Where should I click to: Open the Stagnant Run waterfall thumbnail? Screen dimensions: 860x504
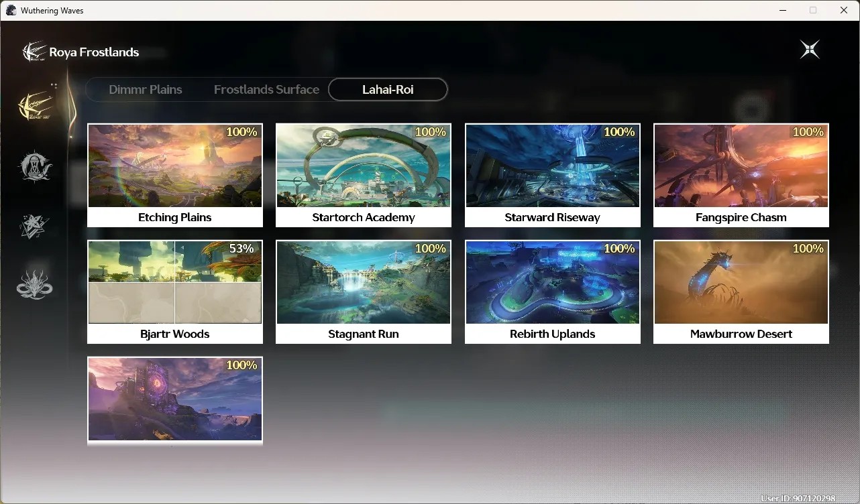364,282
